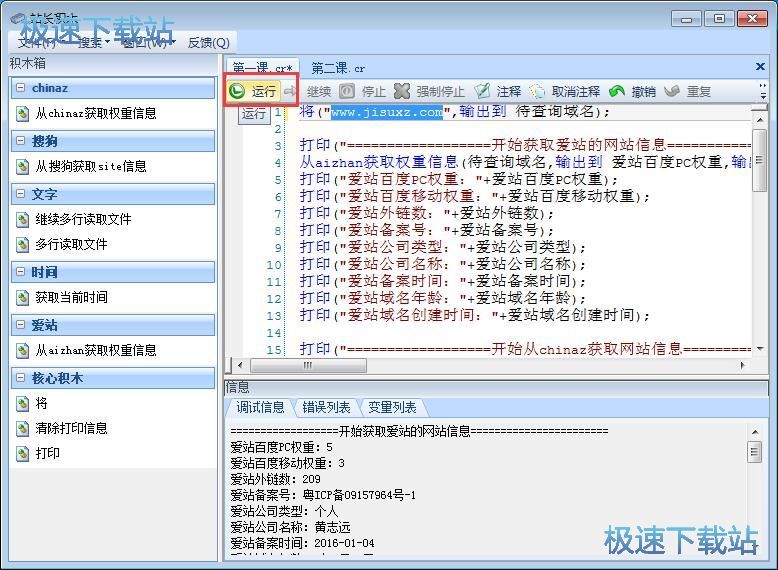Click icon beside 清除打印信息
The image size is (778, 570).
tap(22, 428)
